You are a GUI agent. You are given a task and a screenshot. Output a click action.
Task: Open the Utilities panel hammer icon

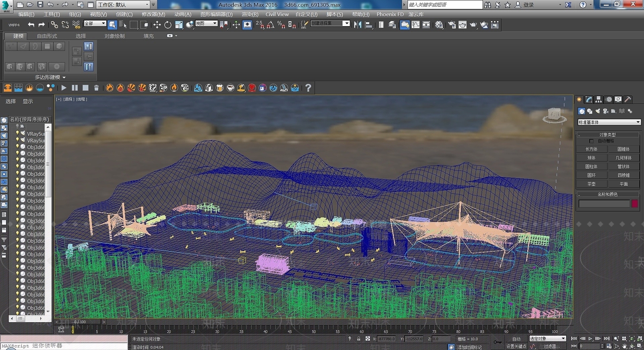pyautogui.click(x=628, y=99)
